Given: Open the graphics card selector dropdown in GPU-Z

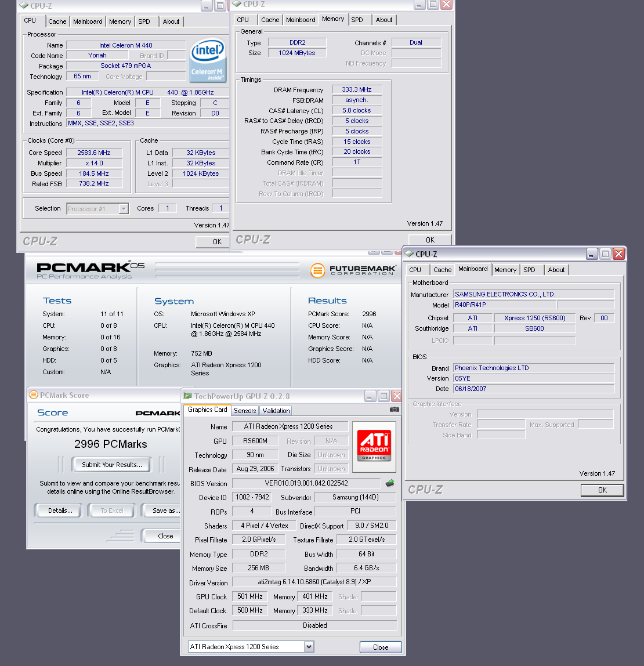Looking at the screenshot, I should (309, 646).
